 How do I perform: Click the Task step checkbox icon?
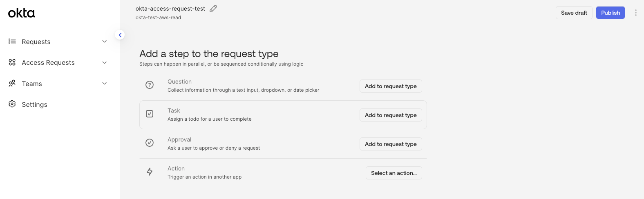[150, 114]
